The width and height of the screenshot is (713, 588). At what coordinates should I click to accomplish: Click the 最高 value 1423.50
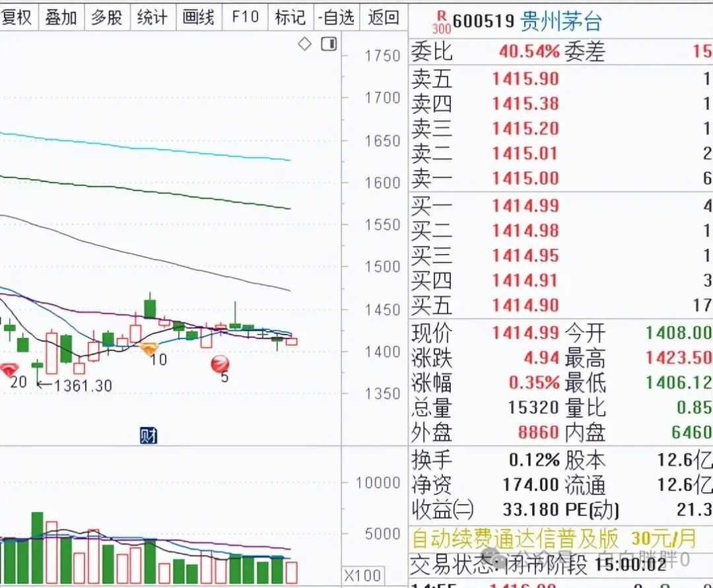[679, 358]
